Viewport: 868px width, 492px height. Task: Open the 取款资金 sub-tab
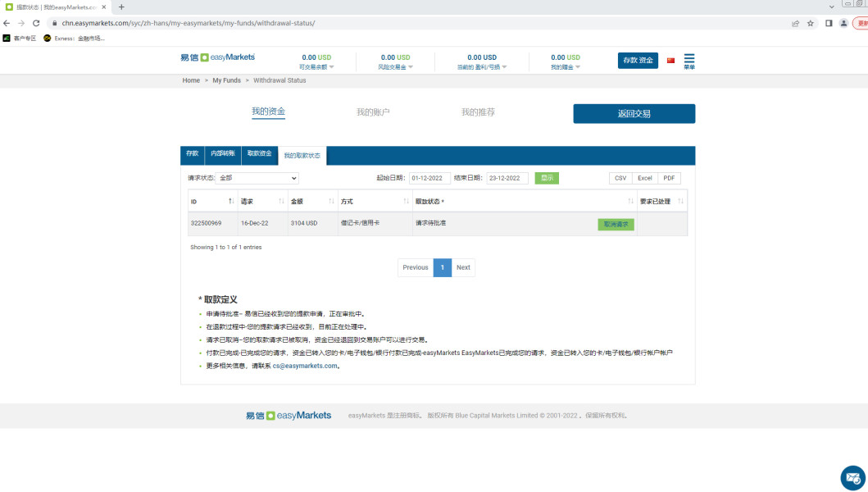259,155
